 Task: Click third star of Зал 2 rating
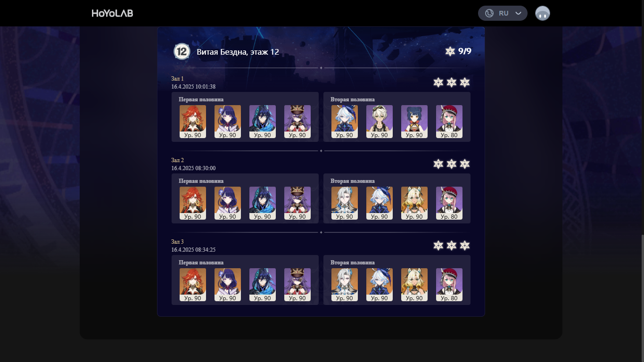point(465,164)
